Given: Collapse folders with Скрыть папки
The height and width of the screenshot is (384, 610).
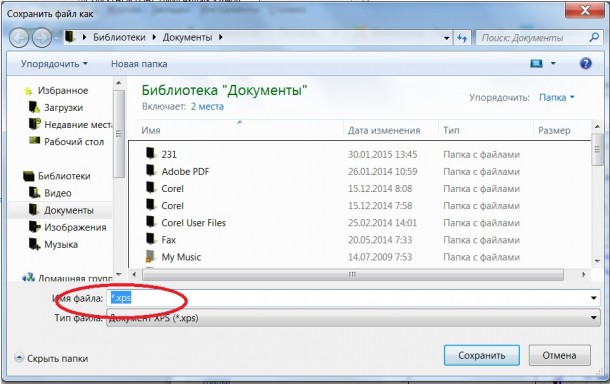Looking at the screenshot, I should click(51, 358).
